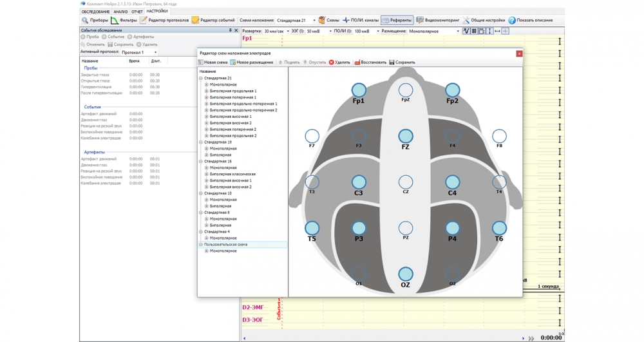Enable the F7 electrode circle
Viewport: 644px width, 342px height.
point(312,136)
